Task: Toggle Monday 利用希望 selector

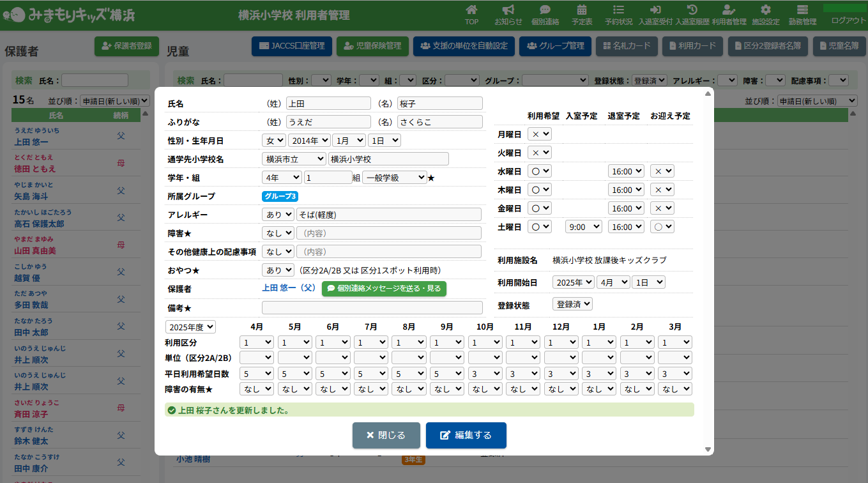Action: (539, 134)
